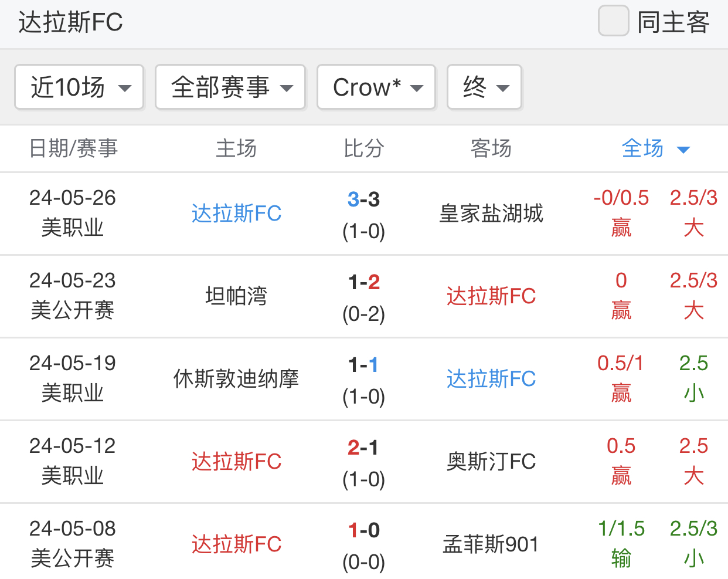Image resolution: width=728 pixels, height=579 pixels.
Task: Open 奥斯汀FC team details
Action: click(491, 462)
